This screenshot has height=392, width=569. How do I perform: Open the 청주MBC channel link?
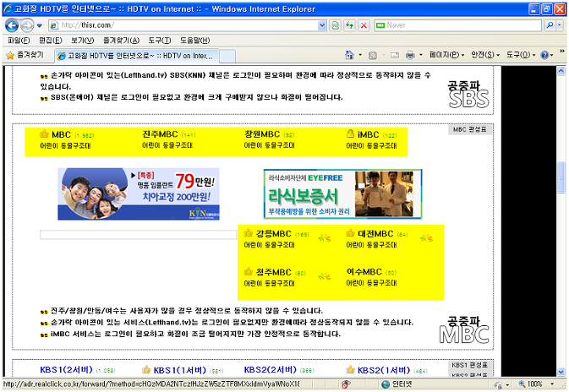tap(274, 272)
